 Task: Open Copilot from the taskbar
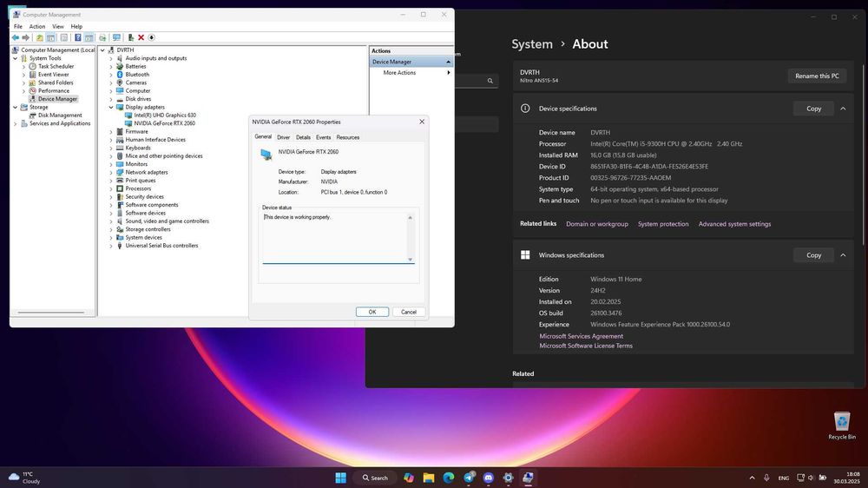coord(409,478)
